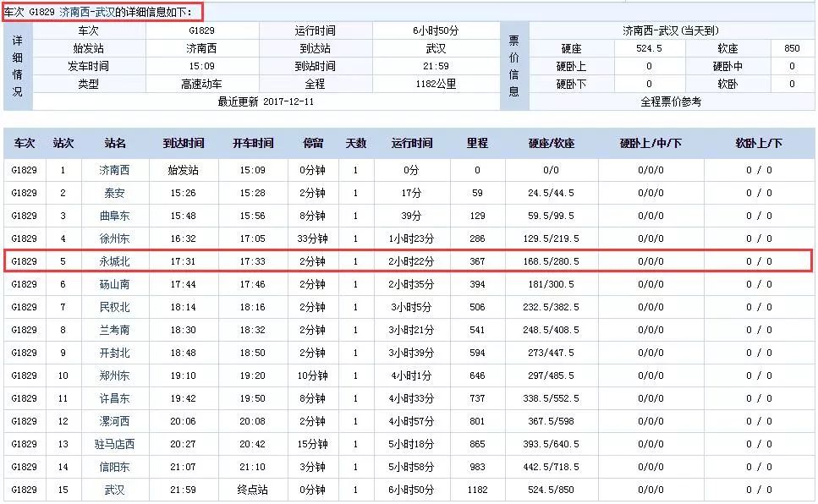
Task: Select the 21:59 arrival time in details panel
Action: point(436,66)
